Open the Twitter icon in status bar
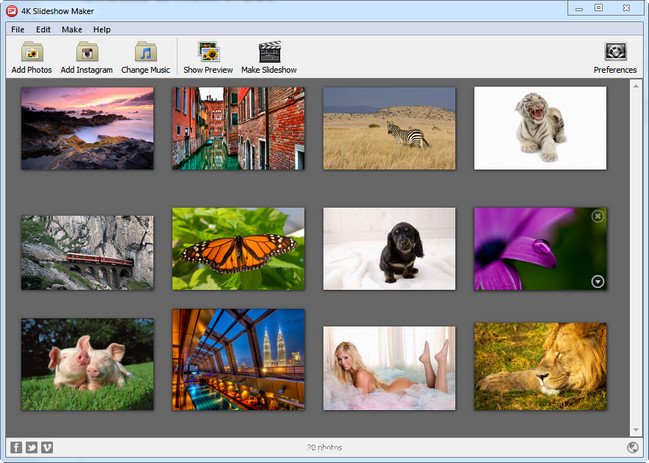Screen dimensions: 649x463 31,447
